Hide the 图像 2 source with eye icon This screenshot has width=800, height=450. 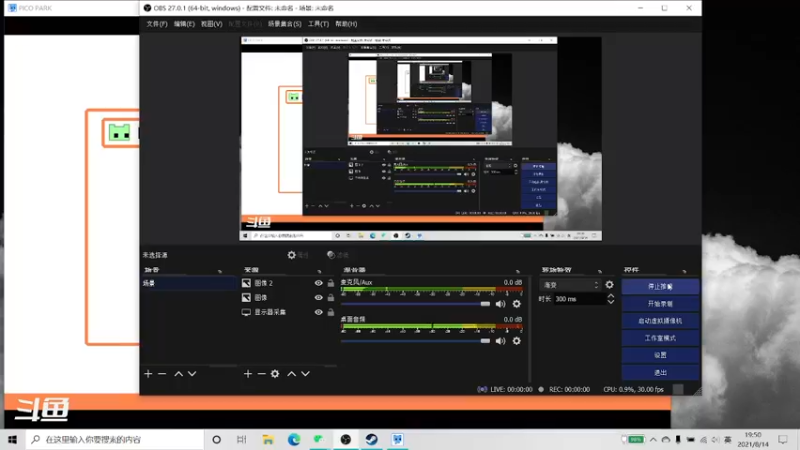(x=318, y=283)
